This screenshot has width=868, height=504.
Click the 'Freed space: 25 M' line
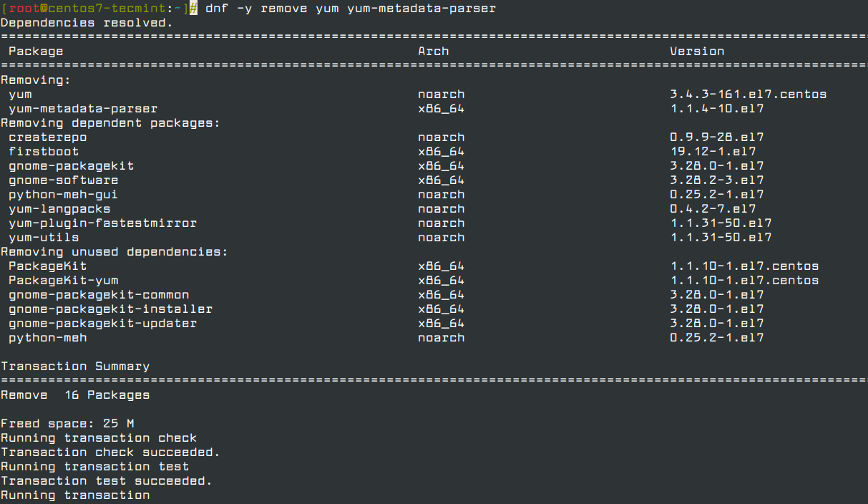click(x=67, y=424)
